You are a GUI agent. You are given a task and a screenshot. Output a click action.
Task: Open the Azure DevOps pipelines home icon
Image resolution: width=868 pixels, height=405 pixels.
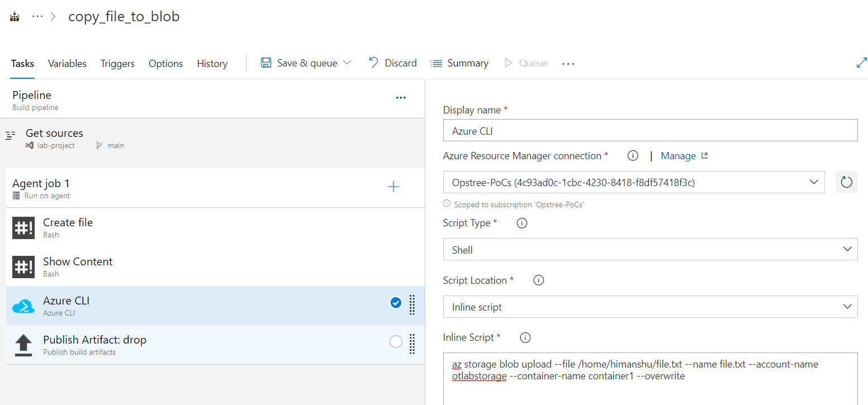15,17
